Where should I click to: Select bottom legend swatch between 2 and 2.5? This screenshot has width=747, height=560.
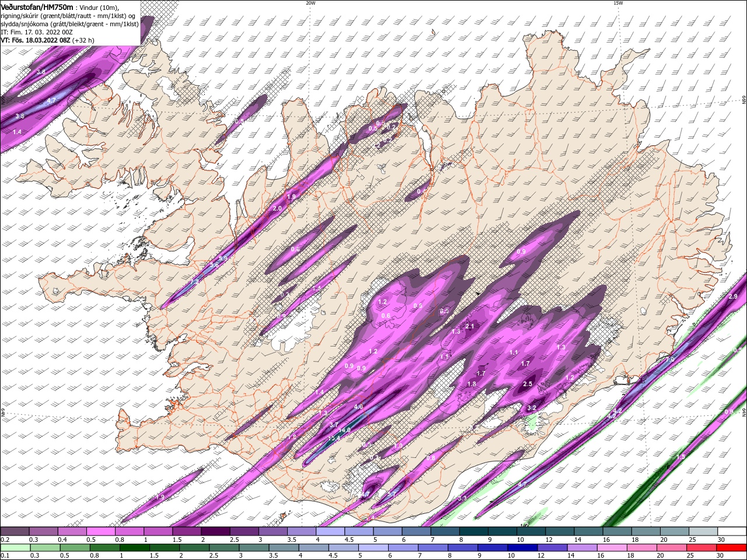[194, 548]
